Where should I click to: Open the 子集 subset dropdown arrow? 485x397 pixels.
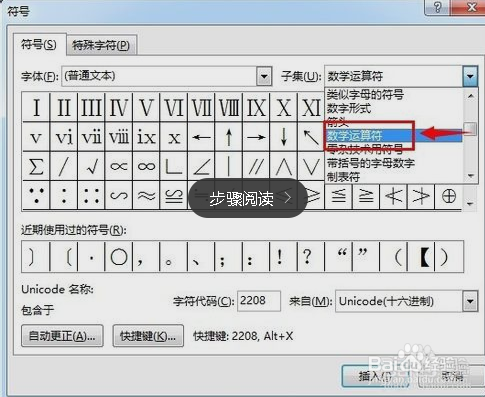coord(470,76)
